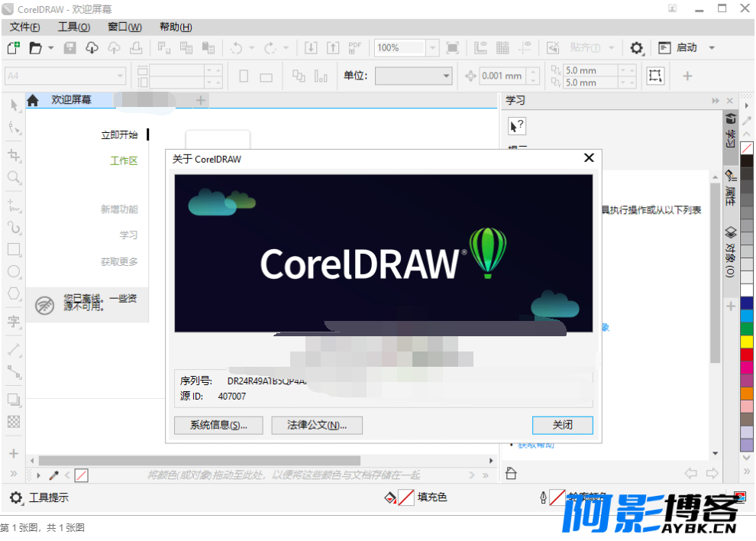
Task: Open 获取更多 on the welcome screen
Action: (x=119, y=261)
